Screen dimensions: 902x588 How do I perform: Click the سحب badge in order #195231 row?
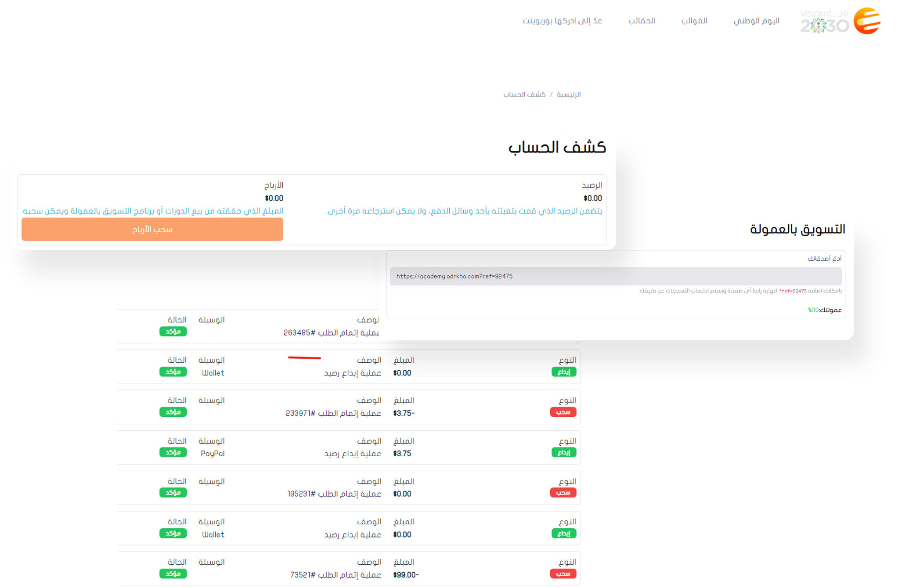point(563,493)
